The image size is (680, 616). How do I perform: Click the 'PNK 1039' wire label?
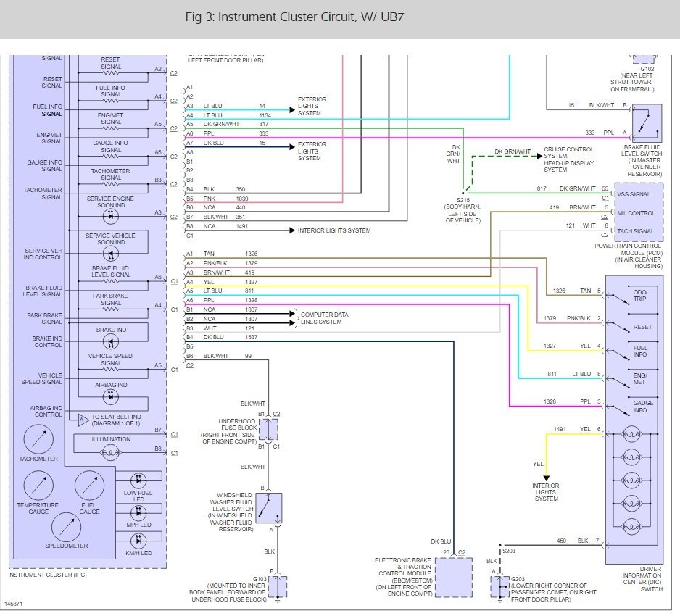[226, 199]
